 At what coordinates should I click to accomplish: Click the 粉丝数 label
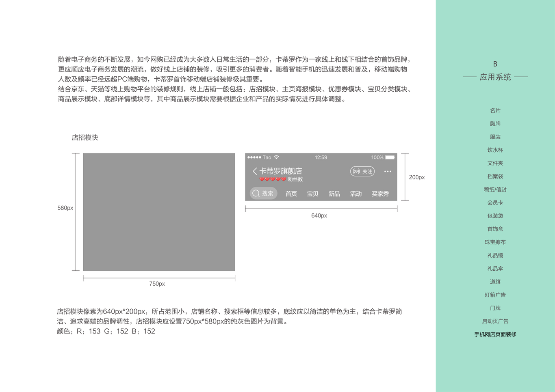coord(295,179)
